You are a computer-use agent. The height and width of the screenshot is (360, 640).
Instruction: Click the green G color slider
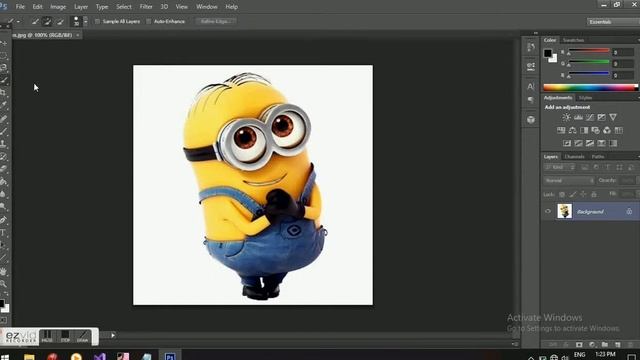click(589, 62)
